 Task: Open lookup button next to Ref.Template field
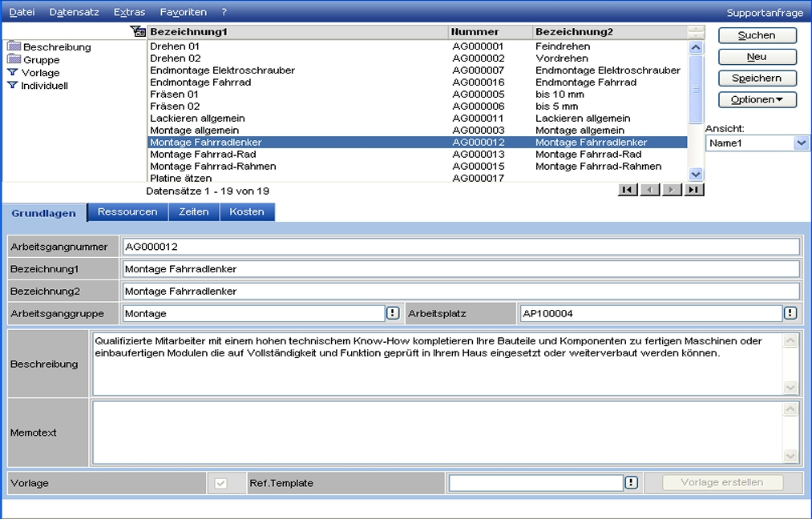point(631,483)
